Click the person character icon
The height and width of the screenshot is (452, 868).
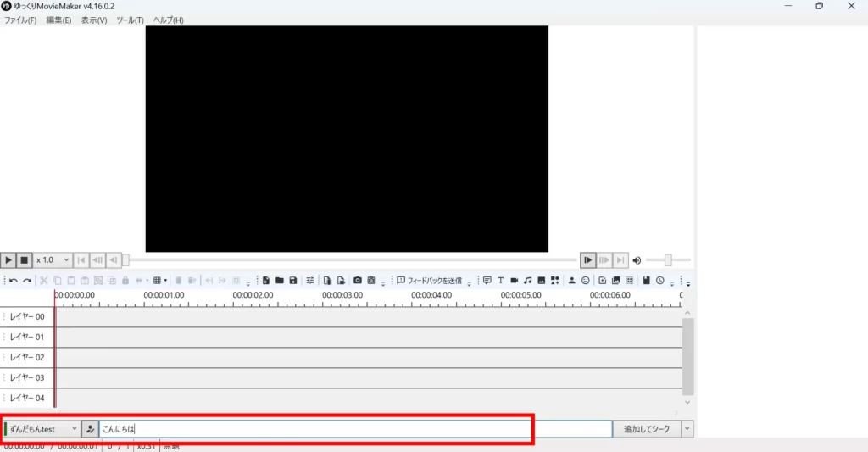[572, 281]
